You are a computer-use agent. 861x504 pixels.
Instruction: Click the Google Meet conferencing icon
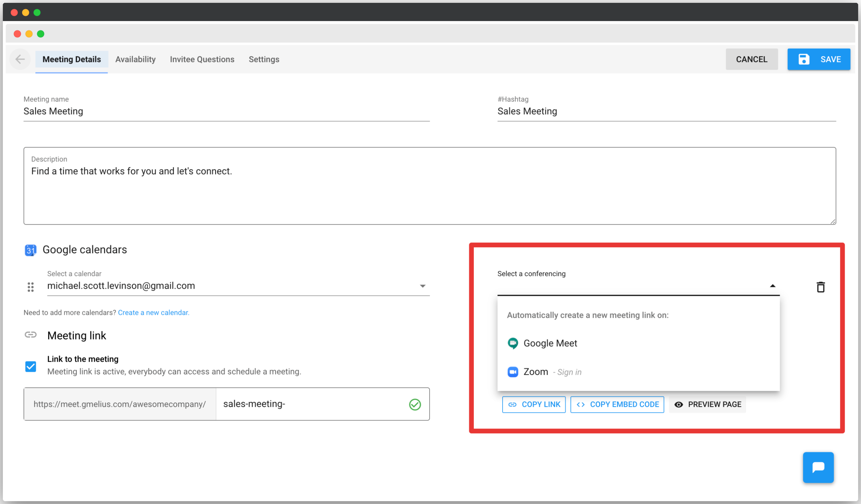[512, 343]
